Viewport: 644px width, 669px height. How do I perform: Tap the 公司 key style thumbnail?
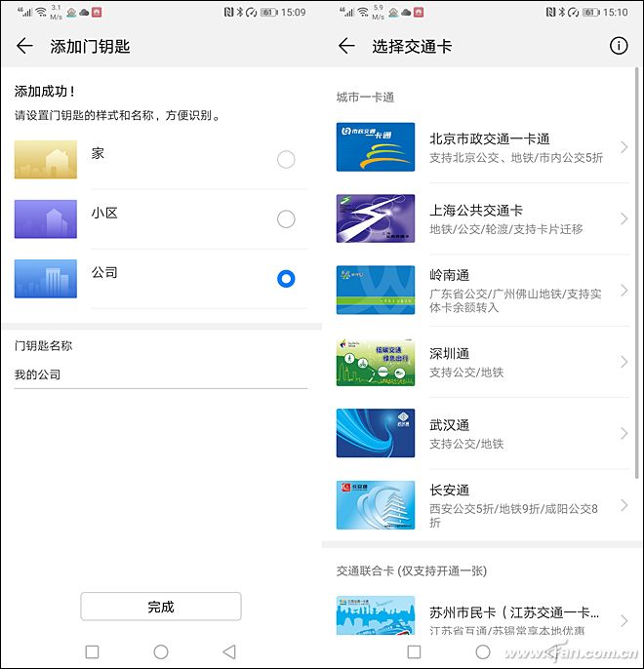[46, 279]
